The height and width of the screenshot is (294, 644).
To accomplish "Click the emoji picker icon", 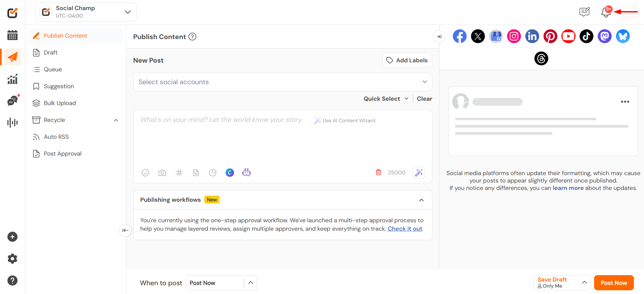I will pos(145,173).
